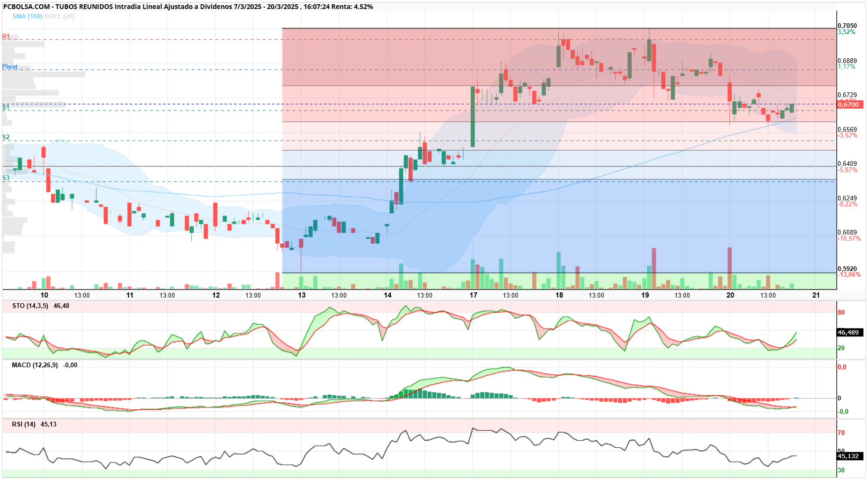Click the 0,6729 price axis label
Screen dimensions: 868x480
[847, 95]
